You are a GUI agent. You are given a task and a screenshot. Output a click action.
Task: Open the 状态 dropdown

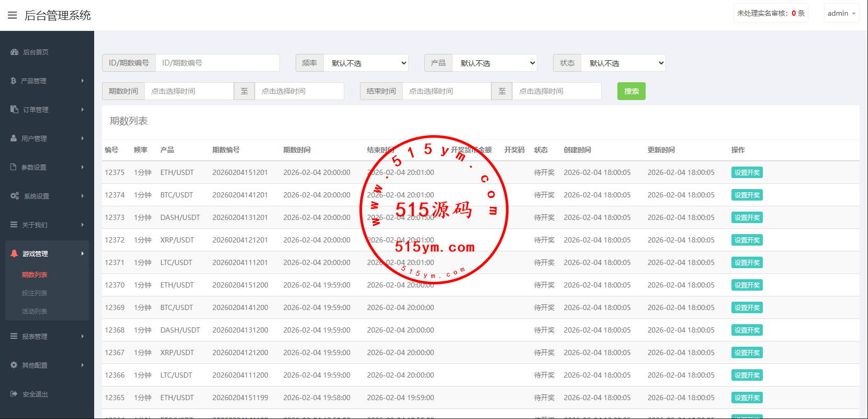623,63
